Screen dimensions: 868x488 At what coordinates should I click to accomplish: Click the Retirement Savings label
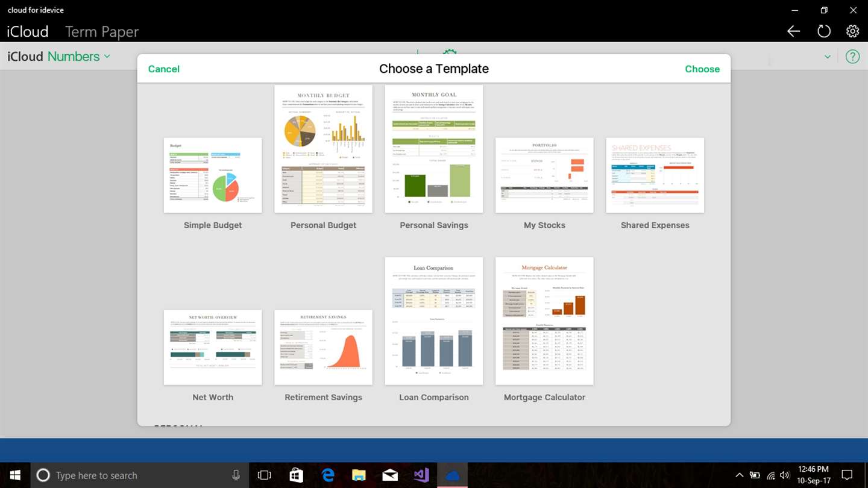pyautogui.click(x=323, y=398)
